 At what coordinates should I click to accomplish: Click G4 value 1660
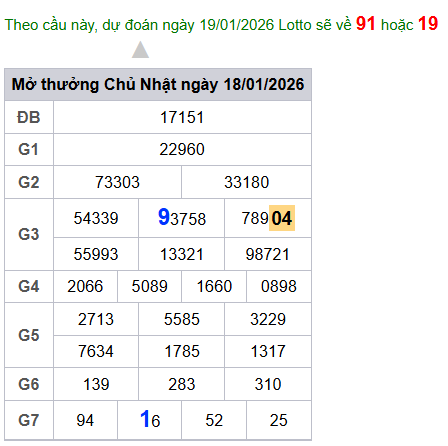[214, 286]
